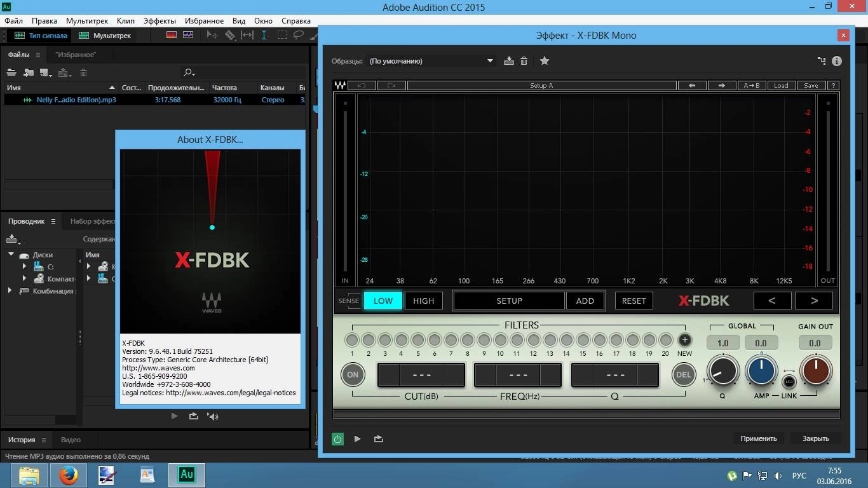The width and height of the screenshot is (868, 488).
Task: Save effect preset icon next to presets
Action: (508, 61)
